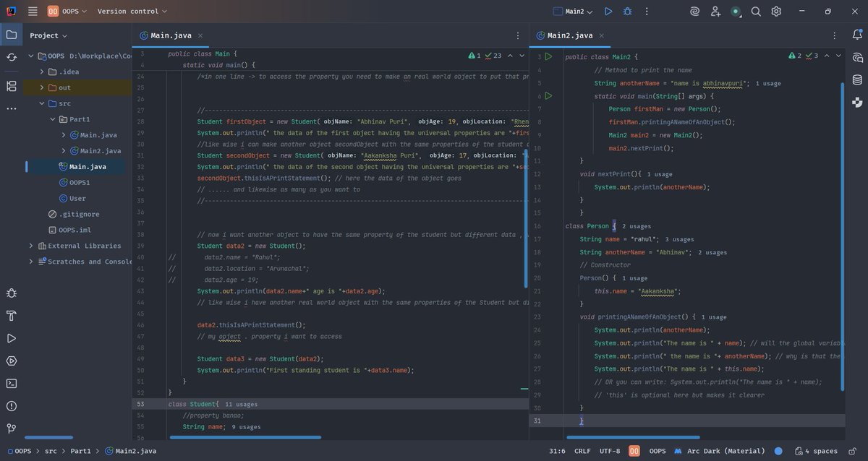The height and width of the screenshot is (461, 868).
Task: Open the Project tool window folder icon
Action: [12, 35]
